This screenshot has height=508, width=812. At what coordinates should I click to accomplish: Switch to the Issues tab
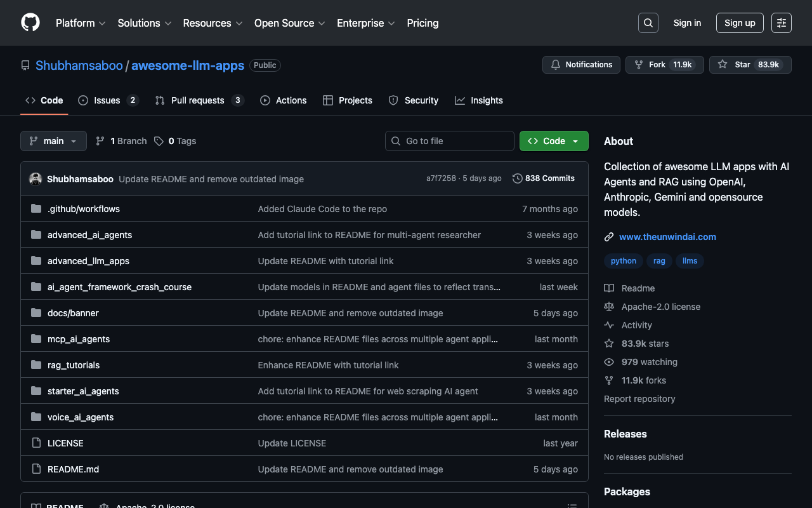pos(107,100)
